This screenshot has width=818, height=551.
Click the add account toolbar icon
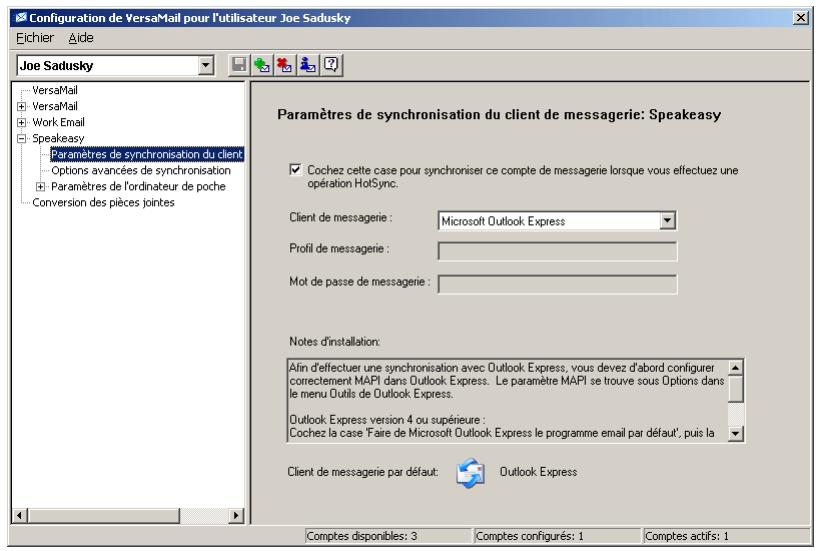(x=262, y=65)
